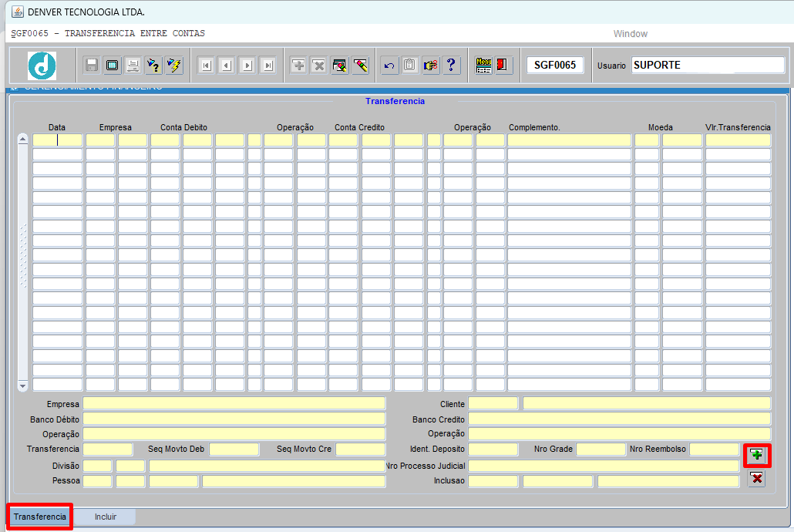Switch to the Incluir tab

(106, 517)
